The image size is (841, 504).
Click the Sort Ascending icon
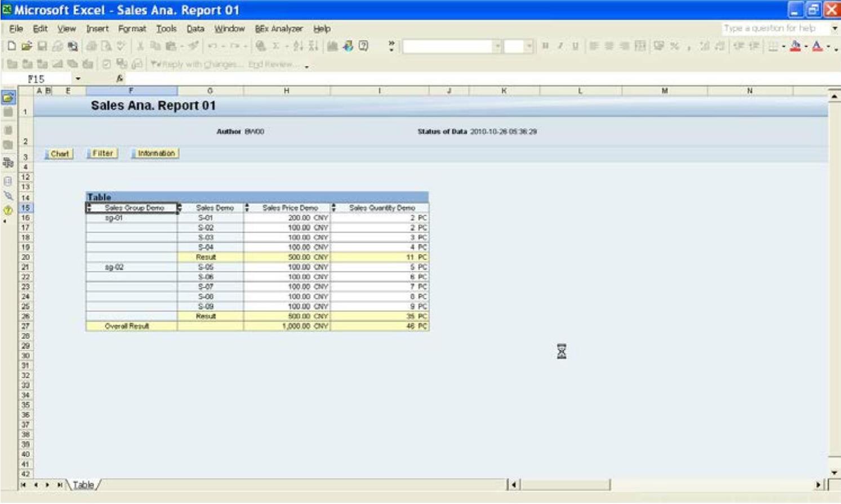tap(298, 46)
